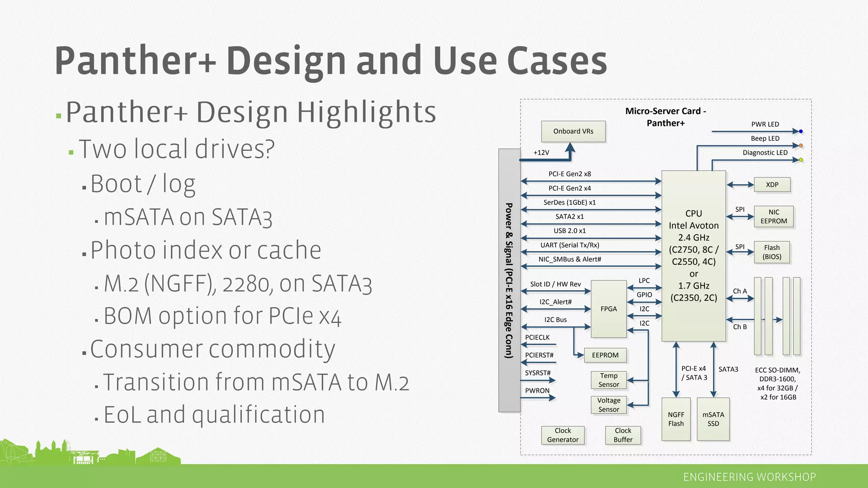The image size is (868, 488).
Task: Click the EEPROM box below FPGA
Action: coord(605,355)
